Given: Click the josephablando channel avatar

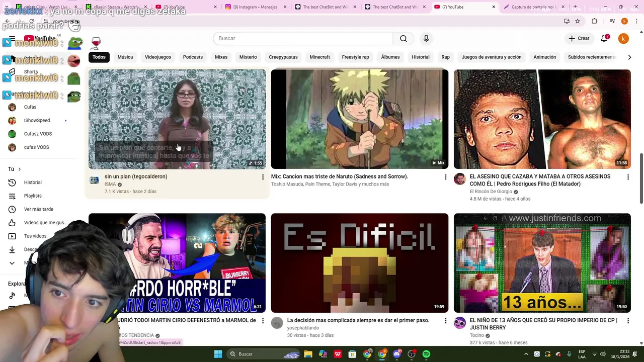Looking at the screenshot, I should [x=277, y=323].
